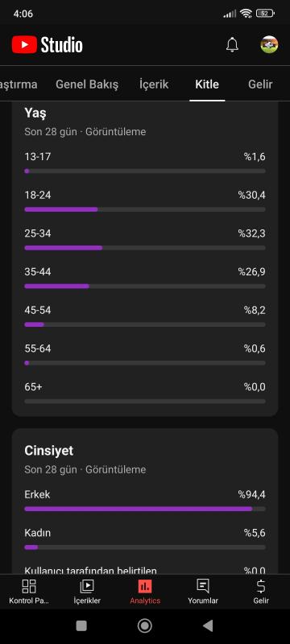Tap the Android back triangle button
The height and width of the screenshot is (644, 290).
(x=208, y=625)
